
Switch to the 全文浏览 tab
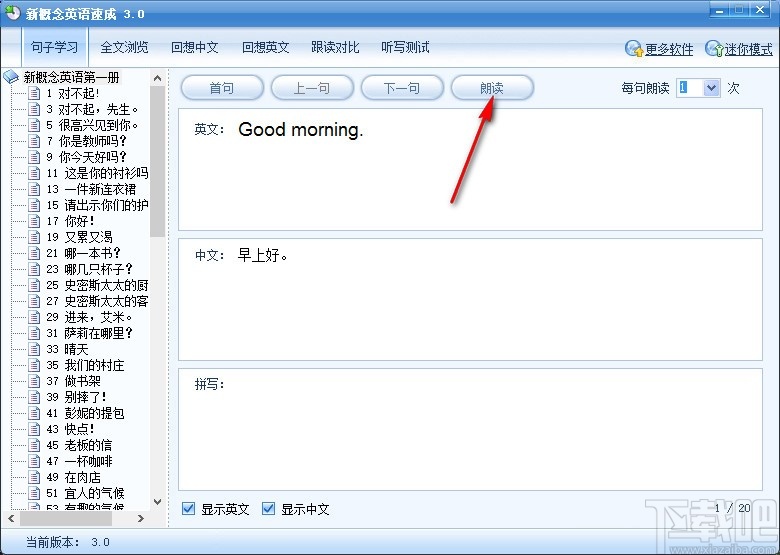(124, 47)
